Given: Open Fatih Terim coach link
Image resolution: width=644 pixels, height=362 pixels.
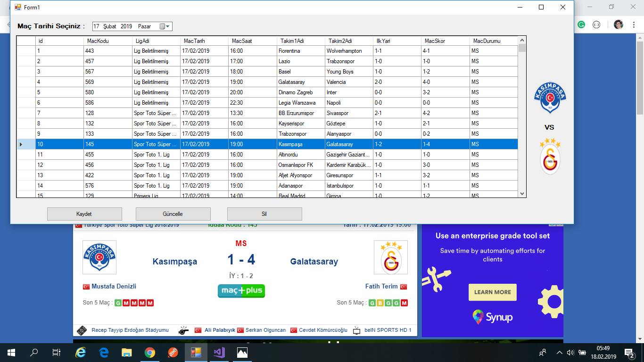Looking at the screenshot, I should pos(381,286).
